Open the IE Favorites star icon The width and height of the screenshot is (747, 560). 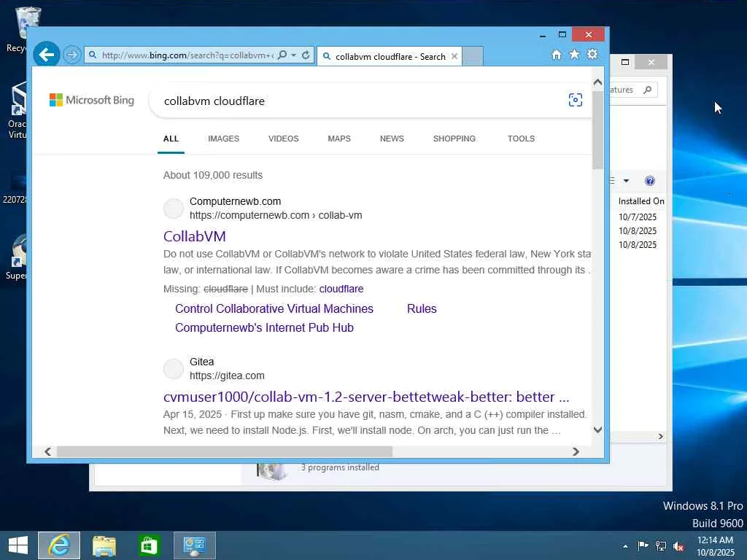point(575,54)
